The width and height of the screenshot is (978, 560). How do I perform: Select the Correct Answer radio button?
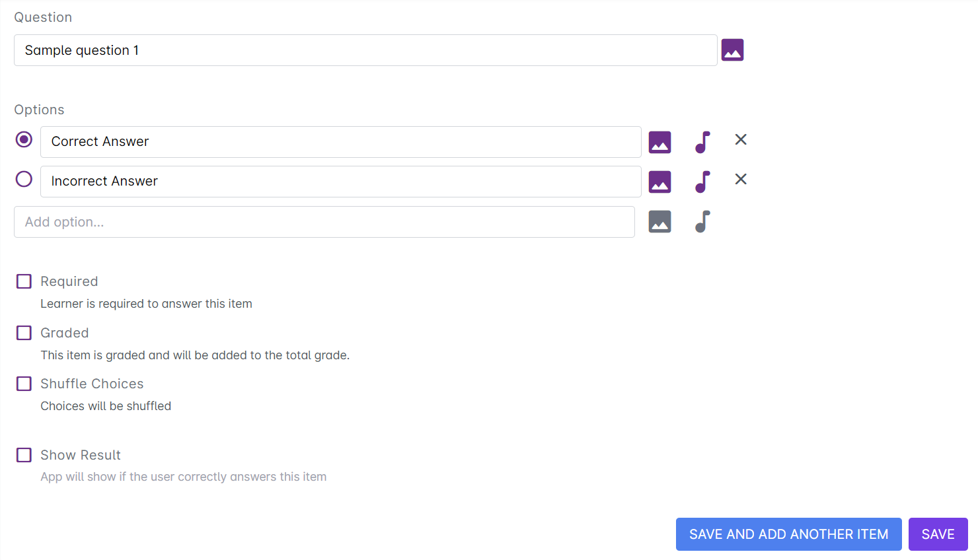click(24, 139)
